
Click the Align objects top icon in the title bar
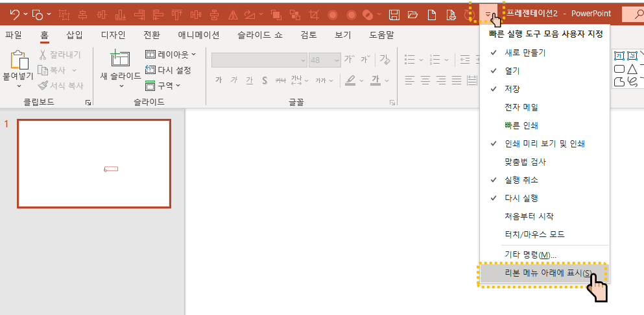click(177, 15)
